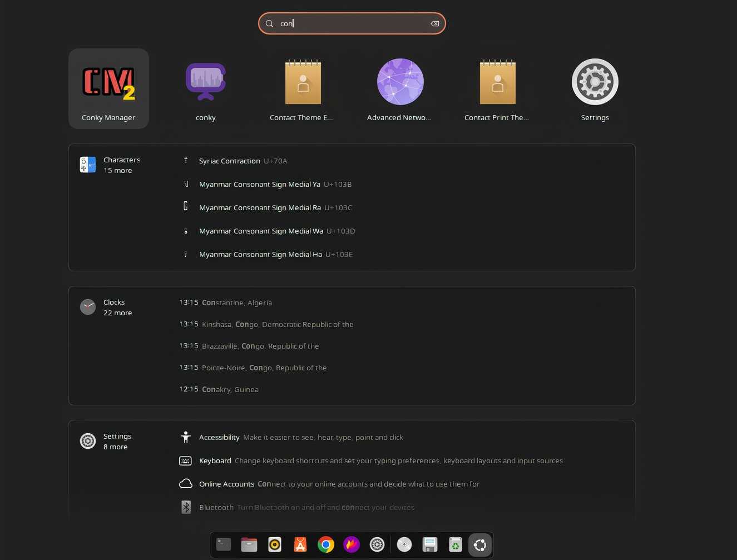Open the terminal from the dock
The image size is (737, 560).
(x=223, y=544)
